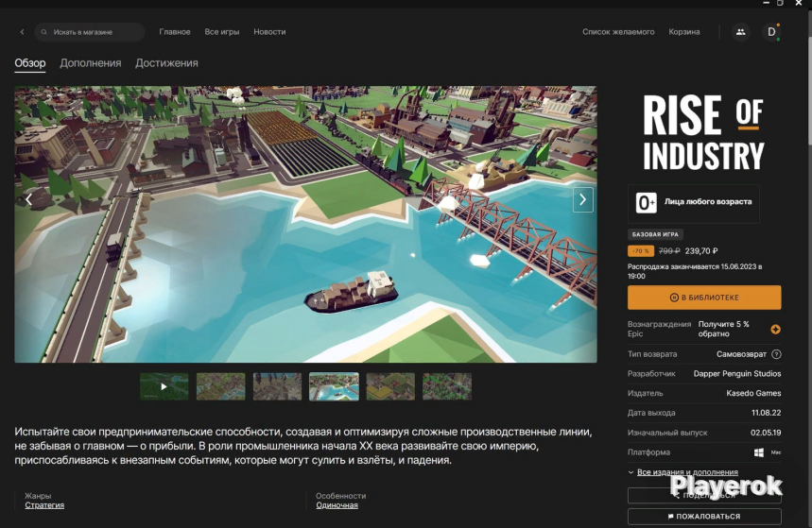812x528 pixels.
Task: Click the search store input field
Action: click(x=90, y=32)
